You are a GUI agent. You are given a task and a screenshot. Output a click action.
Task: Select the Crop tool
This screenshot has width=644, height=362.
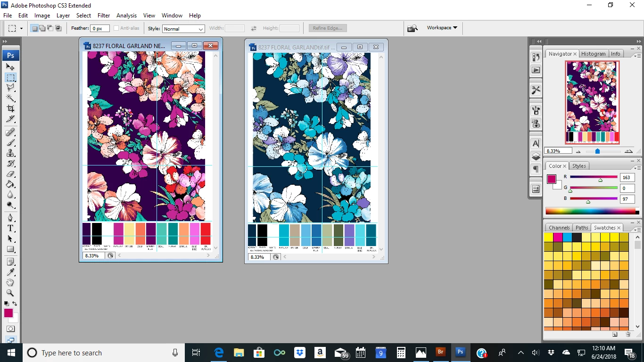[10, 108]
